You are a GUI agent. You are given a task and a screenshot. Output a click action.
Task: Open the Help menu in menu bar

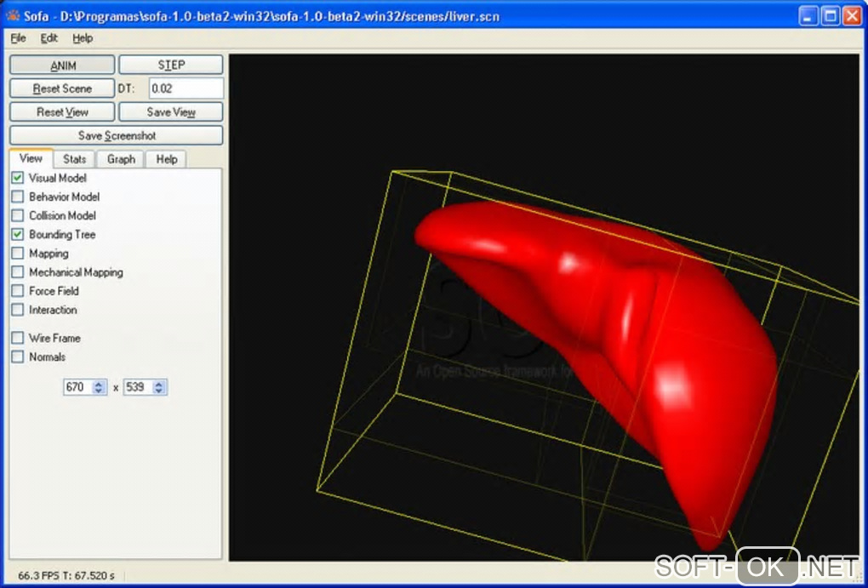coord(83,38)
